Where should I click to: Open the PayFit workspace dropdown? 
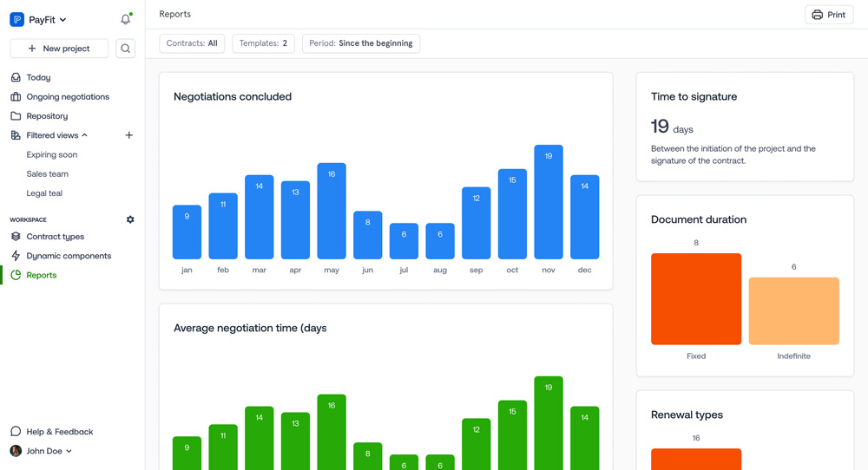pos(47,19)
